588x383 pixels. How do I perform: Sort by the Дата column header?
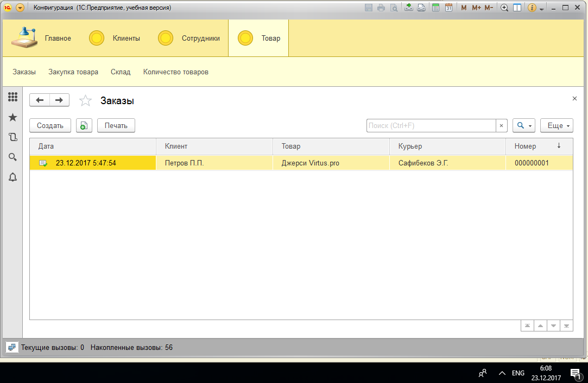coord(93,146)
